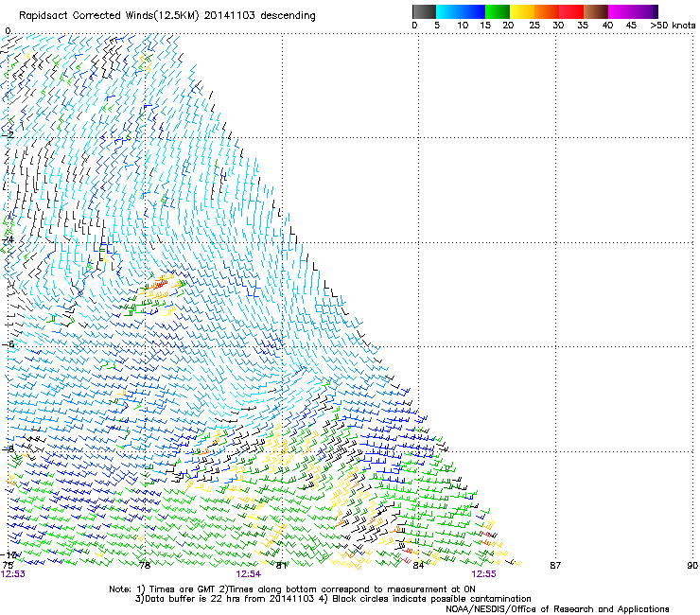Click the gray 0-5 knots color swatch
The image size is (700, 615).
(424, 11)
